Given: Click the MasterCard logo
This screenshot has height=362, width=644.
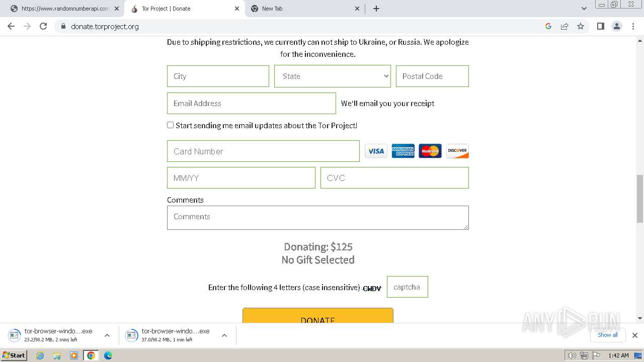Looking at the screenshot, I should pyautogui.click(x=430, y=151).
